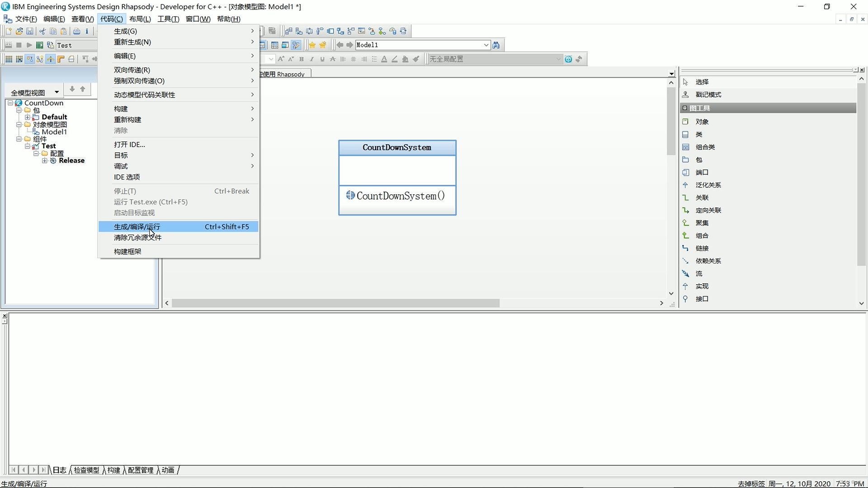Open the 全模型视图 view dropdown
Viewport: 868px width, 488px height.
[57, 92]
